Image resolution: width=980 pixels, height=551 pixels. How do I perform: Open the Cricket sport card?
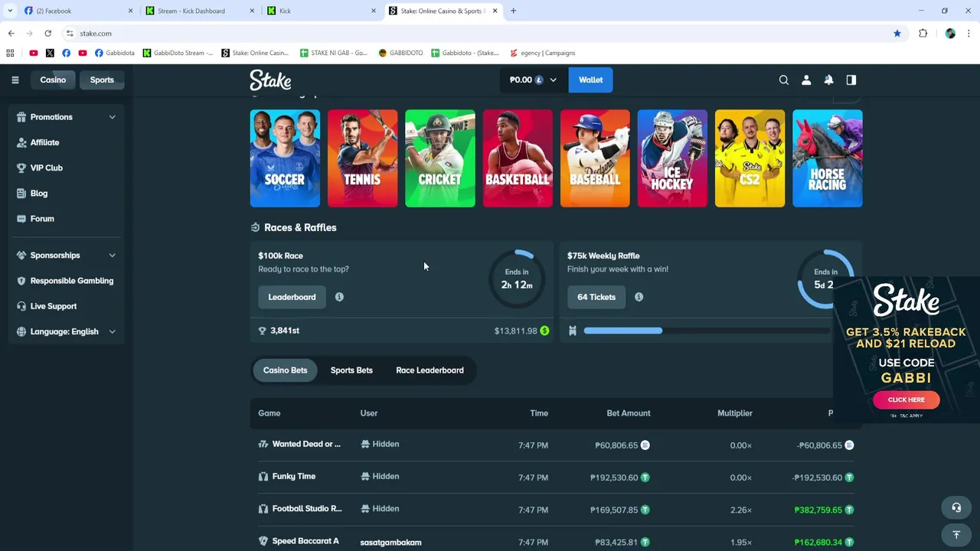tap(439, 158)
